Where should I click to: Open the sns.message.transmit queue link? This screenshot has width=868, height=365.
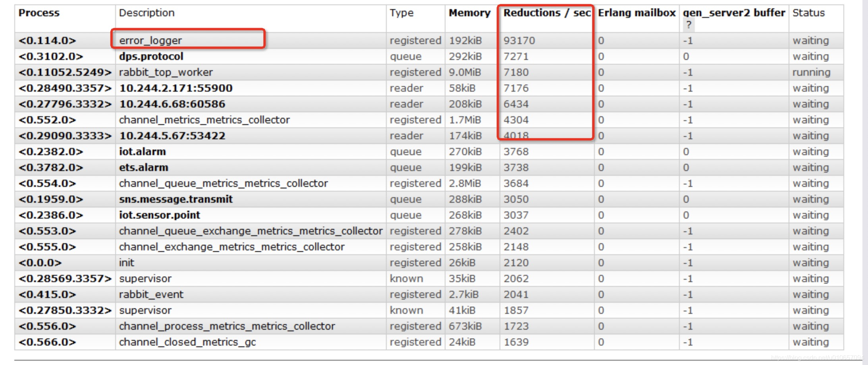pos(176,199)
